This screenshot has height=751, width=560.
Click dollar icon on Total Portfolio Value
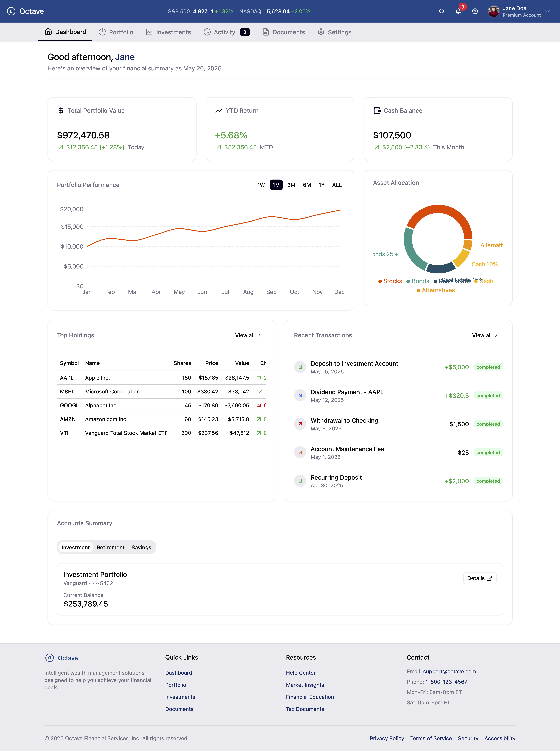click(x=61, y=111)
